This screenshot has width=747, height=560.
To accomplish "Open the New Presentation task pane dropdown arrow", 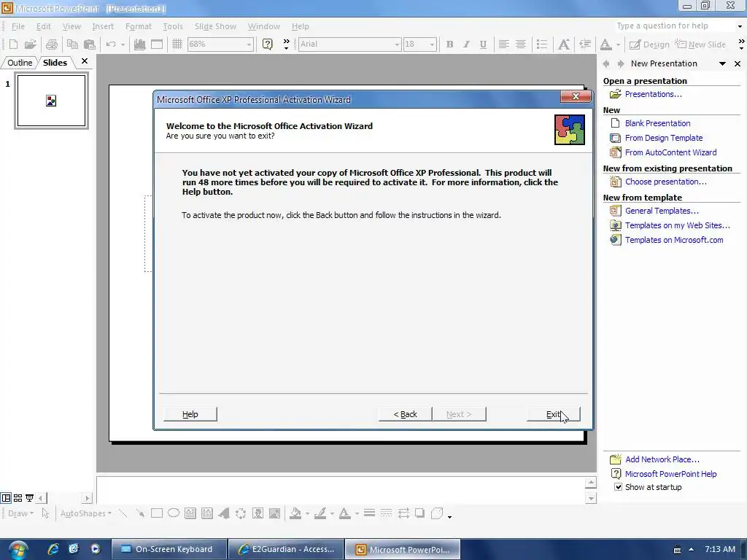I will coord(722,63).
